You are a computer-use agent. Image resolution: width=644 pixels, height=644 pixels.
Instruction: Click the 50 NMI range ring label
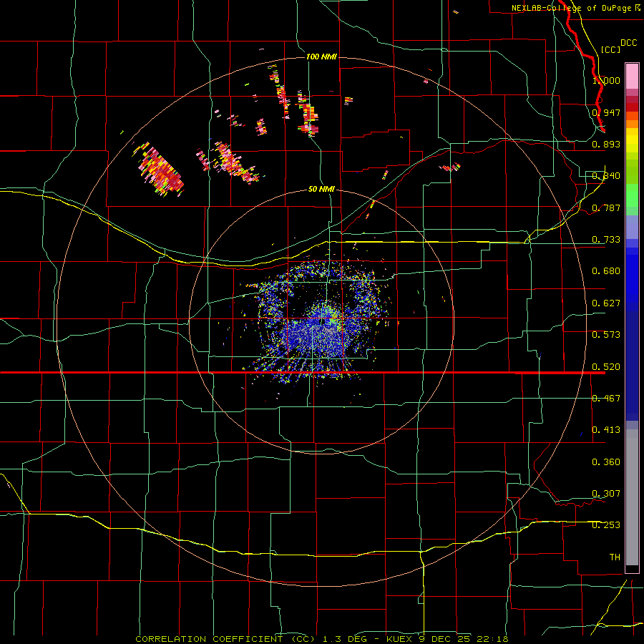click(x=321, y=189)
